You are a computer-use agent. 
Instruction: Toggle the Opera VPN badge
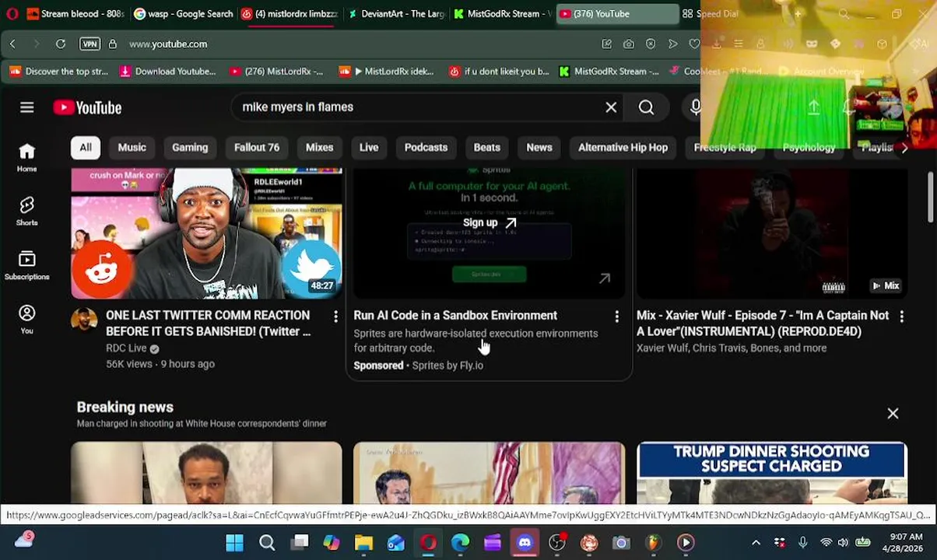tap(89, 44)
